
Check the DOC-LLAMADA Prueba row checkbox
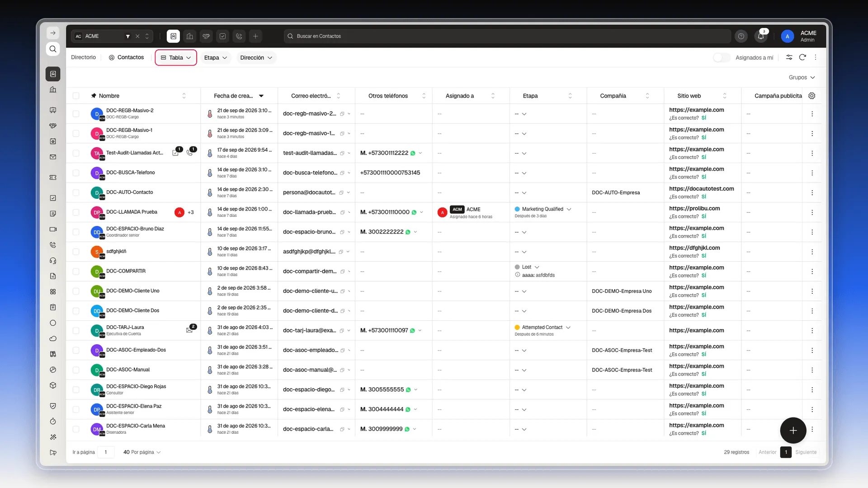tap(76, 212)
